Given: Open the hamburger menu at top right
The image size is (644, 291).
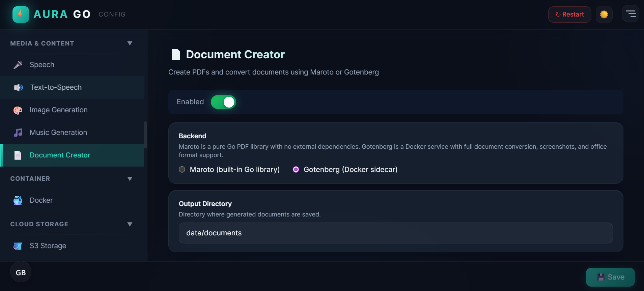Looking at the screenshot, I should [x=630, y=14].
